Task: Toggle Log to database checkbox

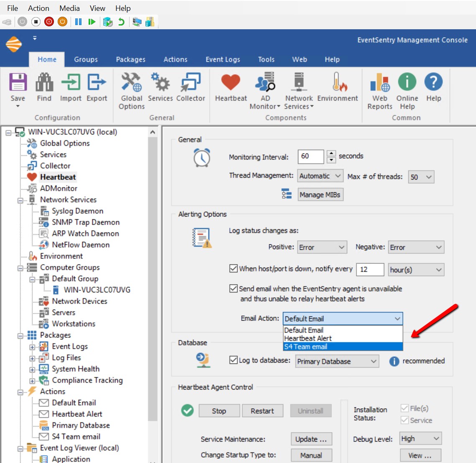Action: (x=234, y=360)
